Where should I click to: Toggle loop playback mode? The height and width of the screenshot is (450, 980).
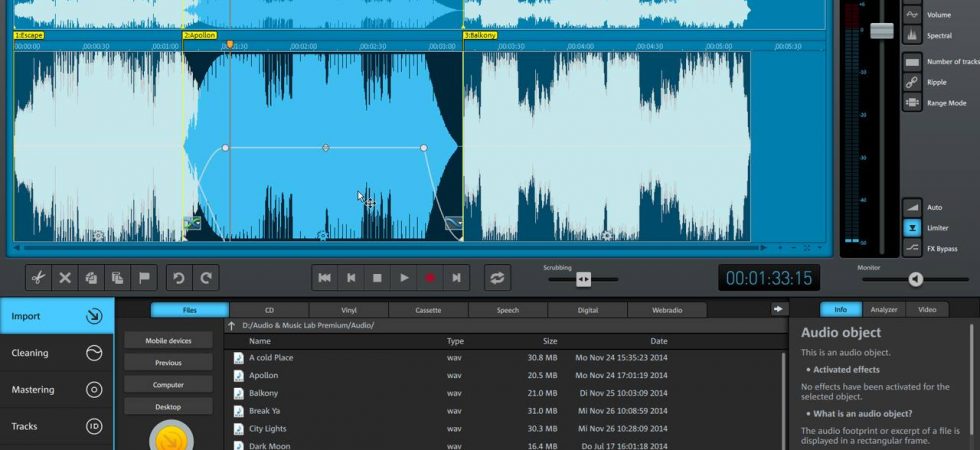point(498,278)
